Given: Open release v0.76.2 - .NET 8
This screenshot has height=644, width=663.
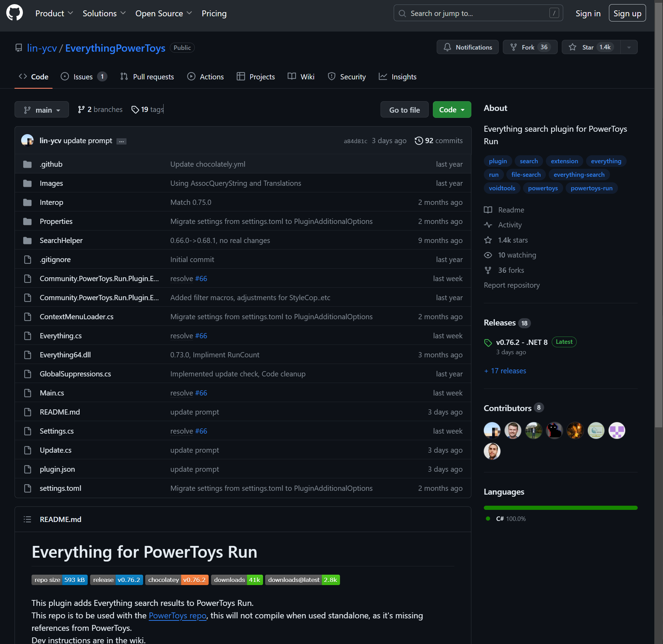Looking at the screenshot, I should [522, 342].
